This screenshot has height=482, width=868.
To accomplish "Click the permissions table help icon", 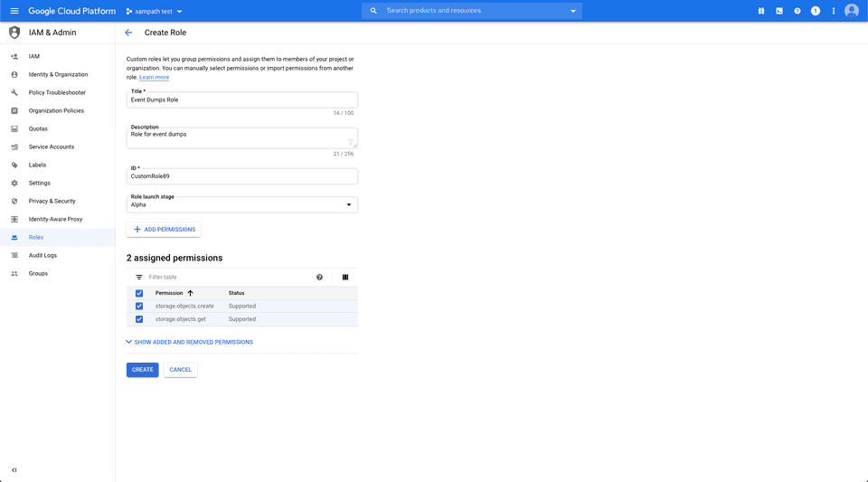I will [319, 277].
